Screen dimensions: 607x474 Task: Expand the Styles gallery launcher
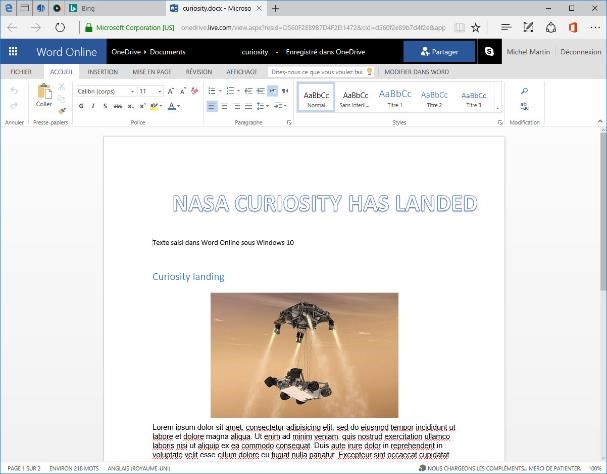pyautogui.click(x=500, y=122)
